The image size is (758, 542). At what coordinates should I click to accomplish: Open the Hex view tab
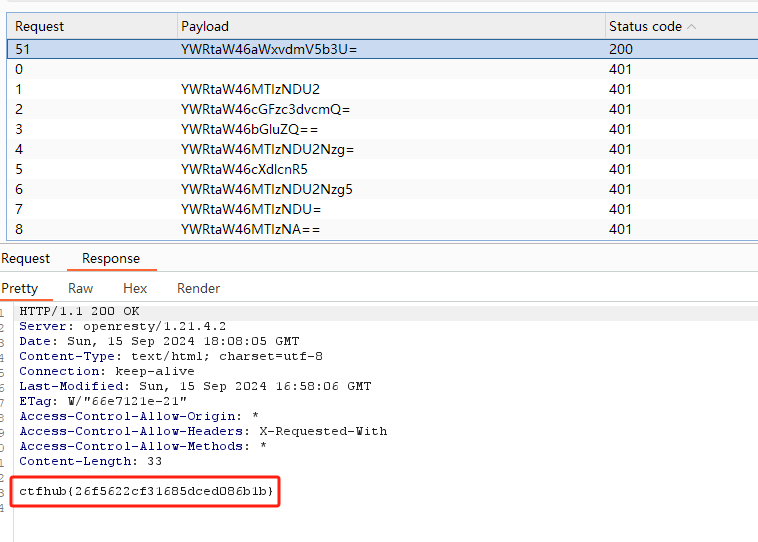[135, 288]
